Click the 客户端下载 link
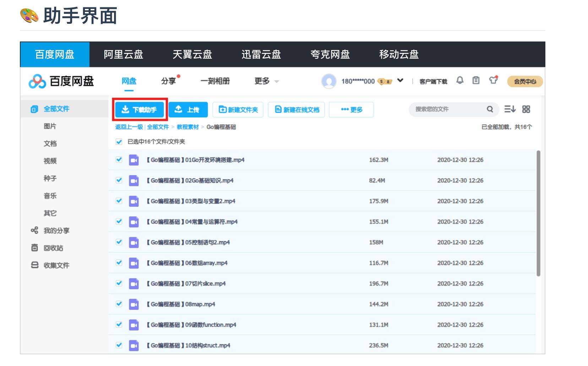 (433, 82)
